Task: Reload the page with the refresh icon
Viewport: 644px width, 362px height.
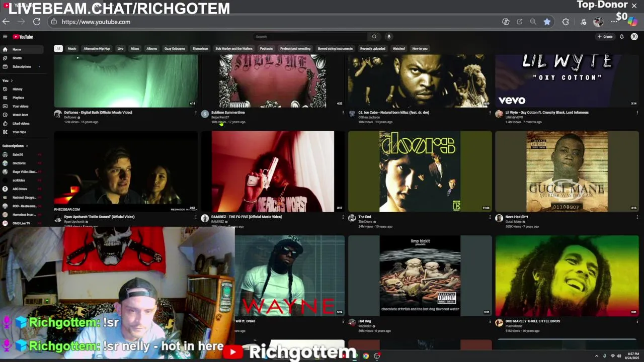Action: point(37,22)
